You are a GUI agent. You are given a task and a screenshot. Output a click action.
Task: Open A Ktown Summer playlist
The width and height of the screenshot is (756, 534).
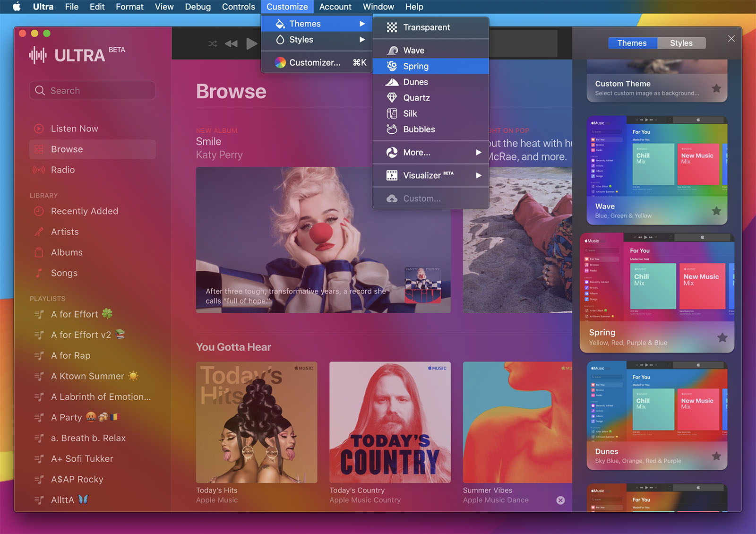point(93,376)
